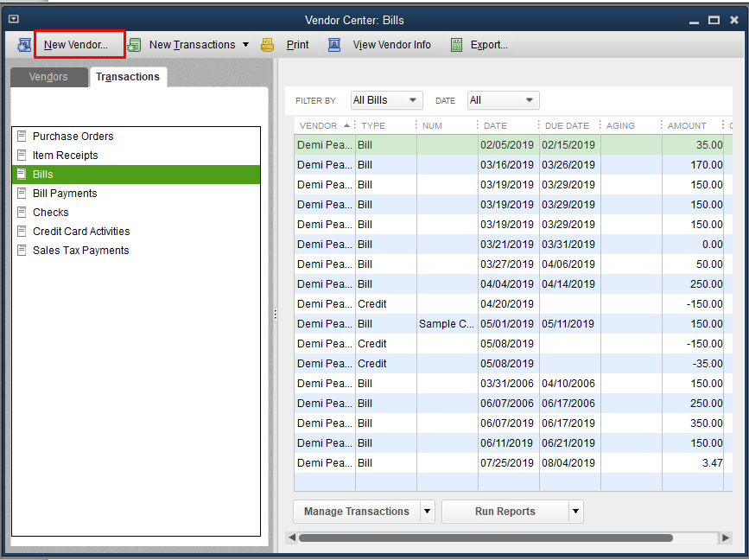This screenshot has width=749, height=560.
Task: Select the bill dated 03/31/2006
Action: [513, 384]
